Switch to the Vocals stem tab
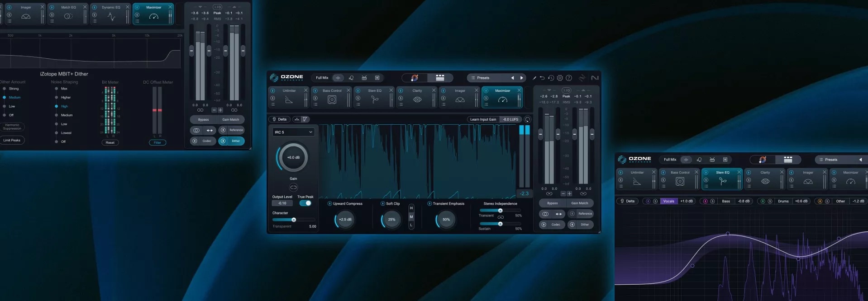Image resolution: width=868 pixels, height=301 pixels. [668, 201]
